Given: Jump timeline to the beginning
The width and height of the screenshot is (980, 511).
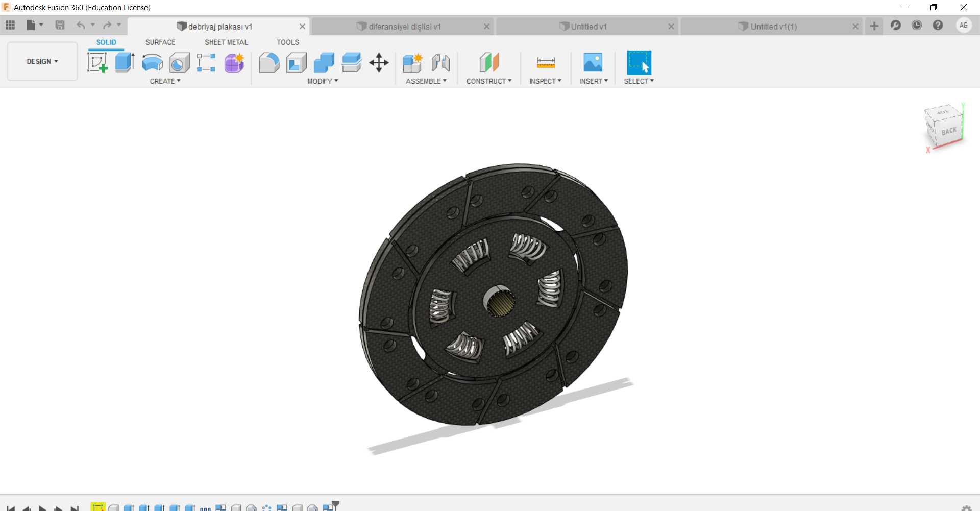Looking at the screenshot, I should point(11,508).
